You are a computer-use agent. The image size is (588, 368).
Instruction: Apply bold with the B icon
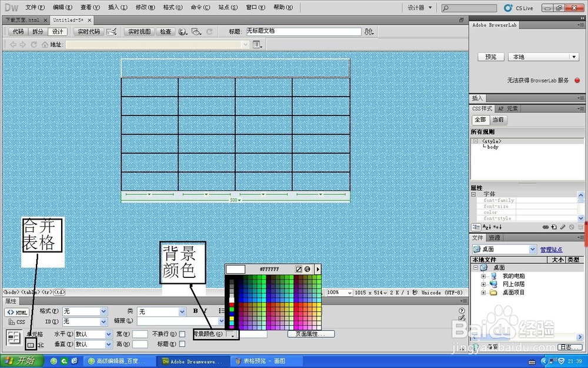click(195, 311)
